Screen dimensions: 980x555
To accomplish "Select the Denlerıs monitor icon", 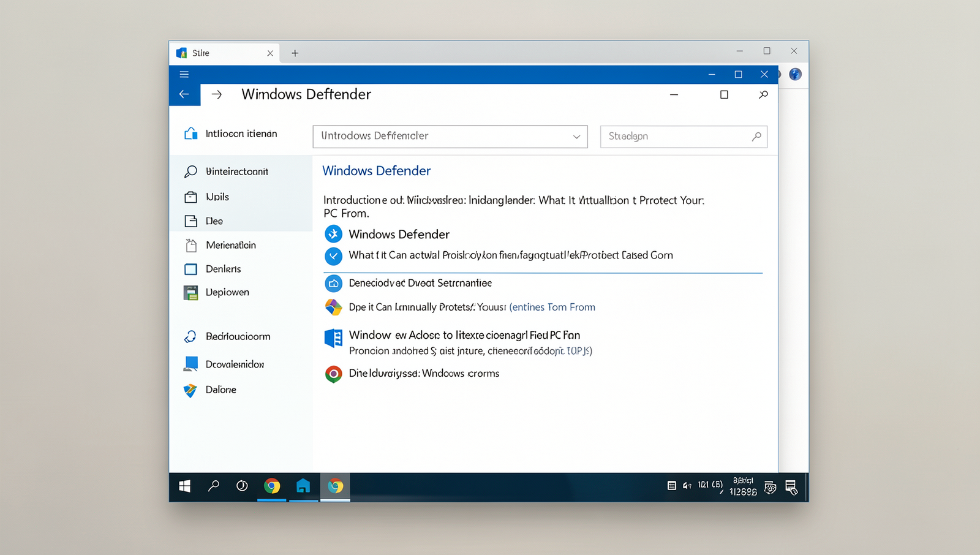I will 191,269.
